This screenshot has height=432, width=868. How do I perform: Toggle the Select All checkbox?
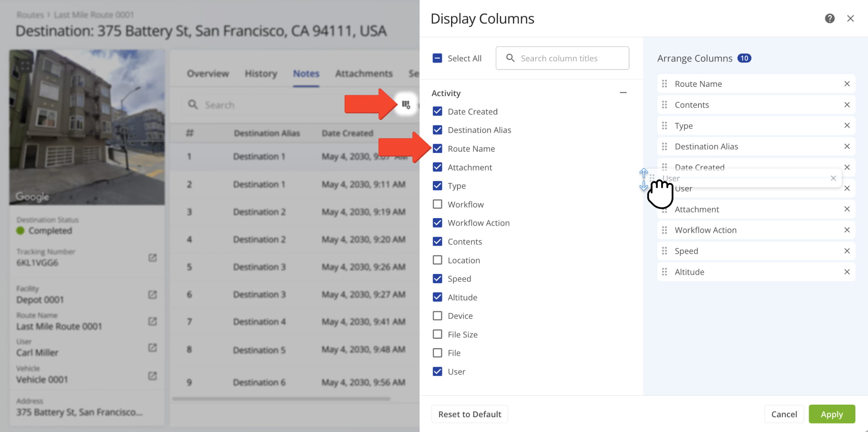tap(437, 58)
